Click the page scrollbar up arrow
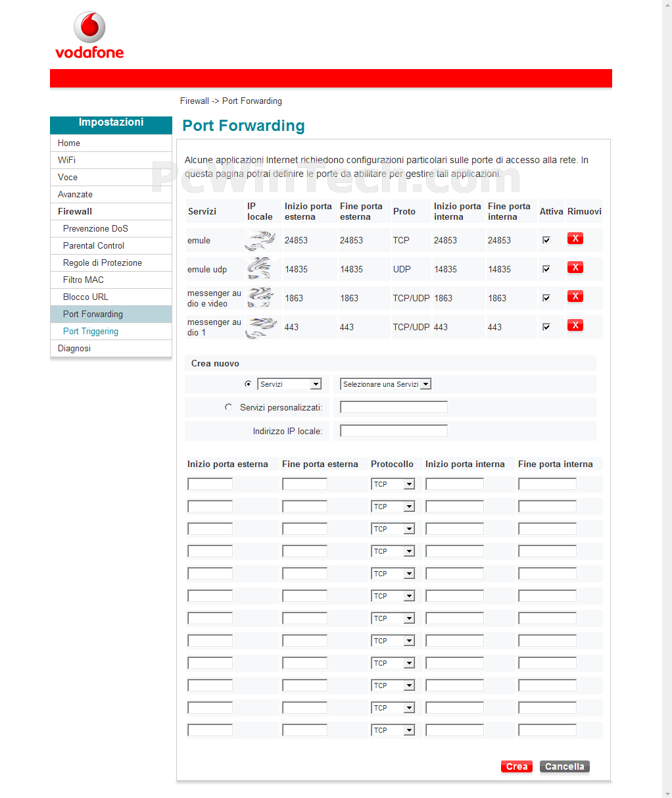Viewport: 672px width, 798px height. [x=667, y=5]
